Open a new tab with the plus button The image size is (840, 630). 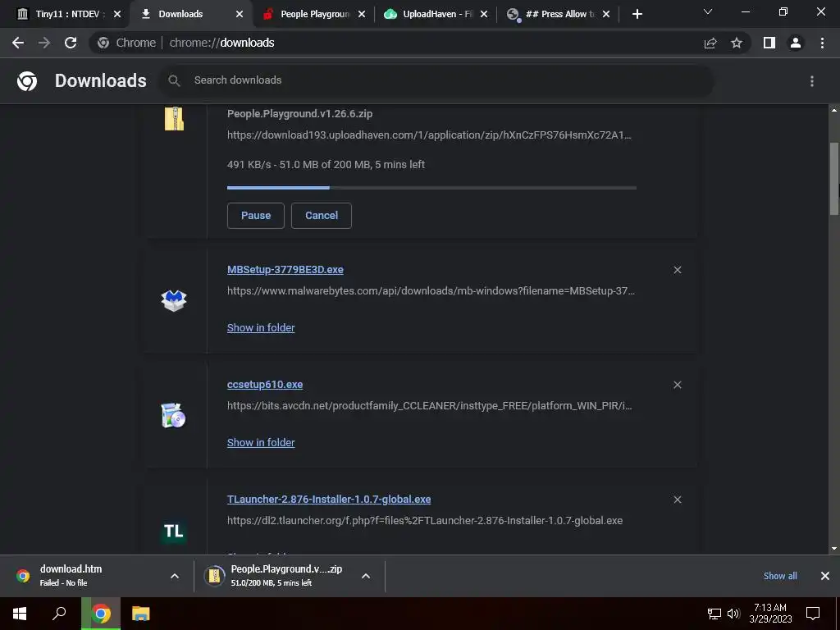(x=637, y=14)
